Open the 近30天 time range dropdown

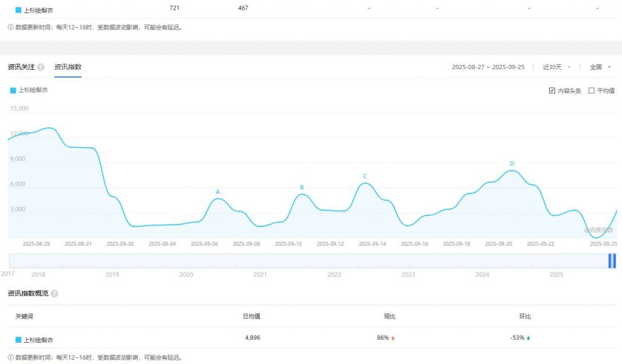pos(556,67)
